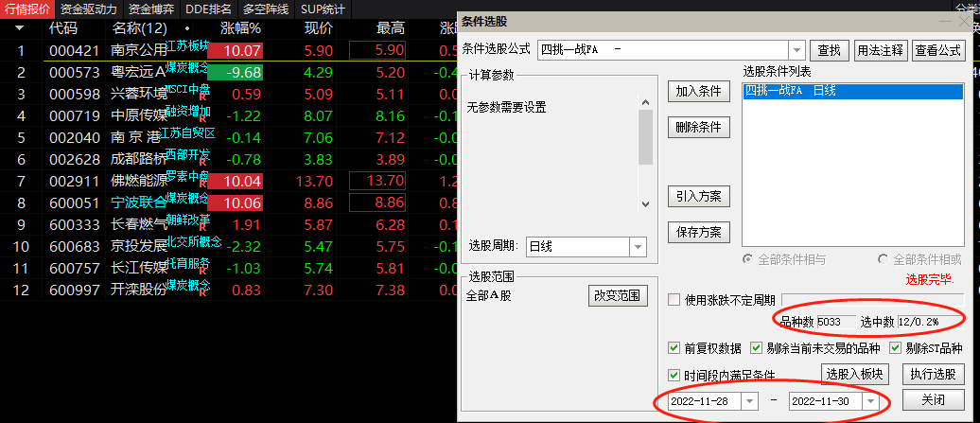The height and width of the screenshot is (423, 980).
Task: Click 改变范围 button
Action: (x=617, y=295)
